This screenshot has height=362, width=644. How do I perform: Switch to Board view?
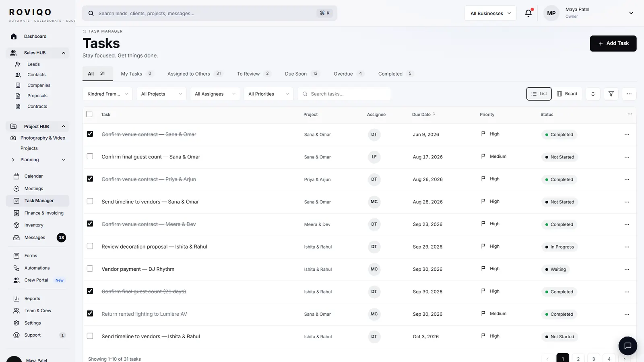[x=567, y=94]
